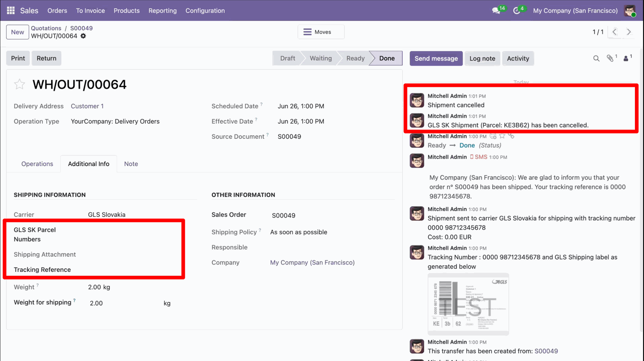Schedule an Activity from chatter

pos(518,58)
